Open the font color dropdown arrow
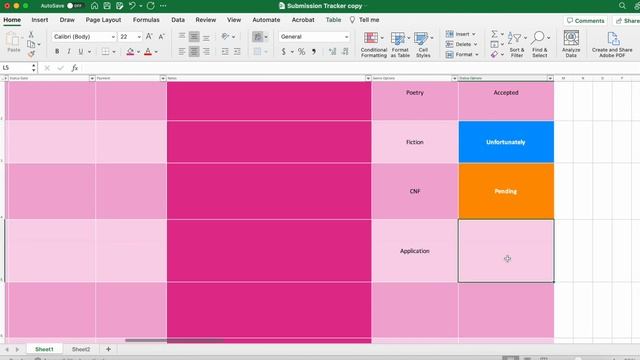640x360 pixels. 156,52
